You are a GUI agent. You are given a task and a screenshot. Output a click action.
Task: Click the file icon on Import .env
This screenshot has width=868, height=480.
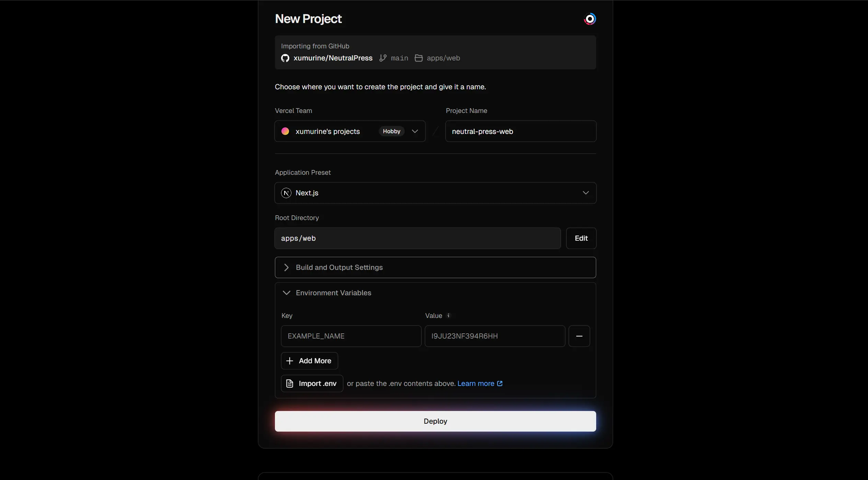coord(289,384)
